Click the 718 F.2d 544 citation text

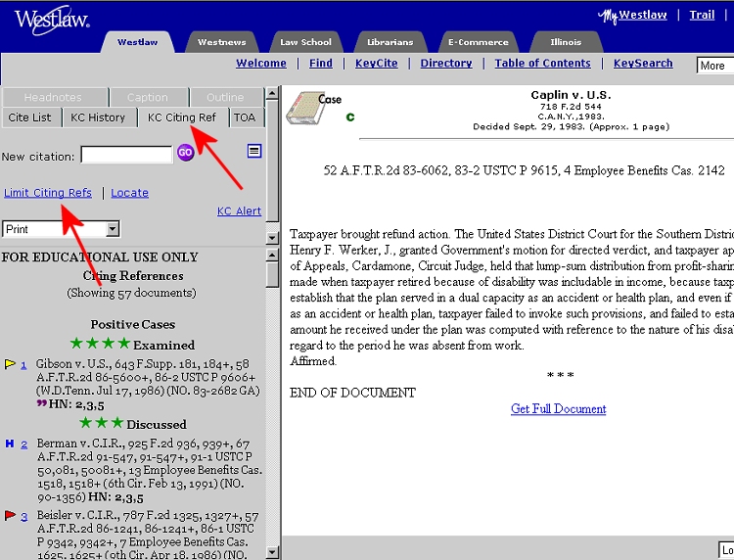click(x=571, y=107)
